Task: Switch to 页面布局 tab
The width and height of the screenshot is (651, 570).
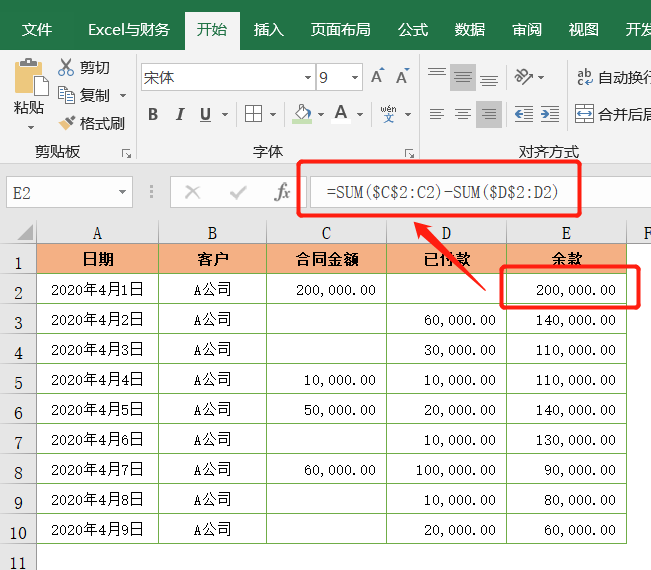Action: (340, 30)
